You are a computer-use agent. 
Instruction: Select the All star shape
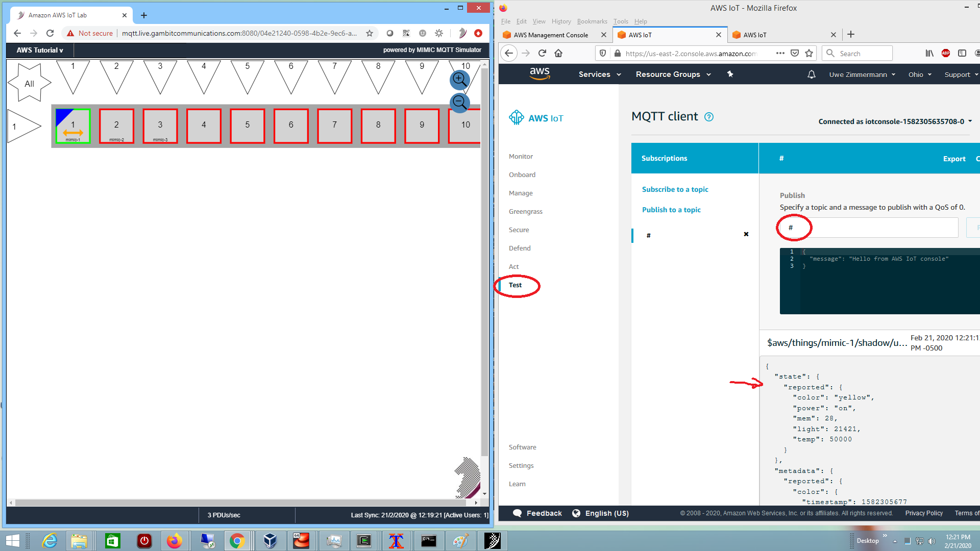point(29,83)
